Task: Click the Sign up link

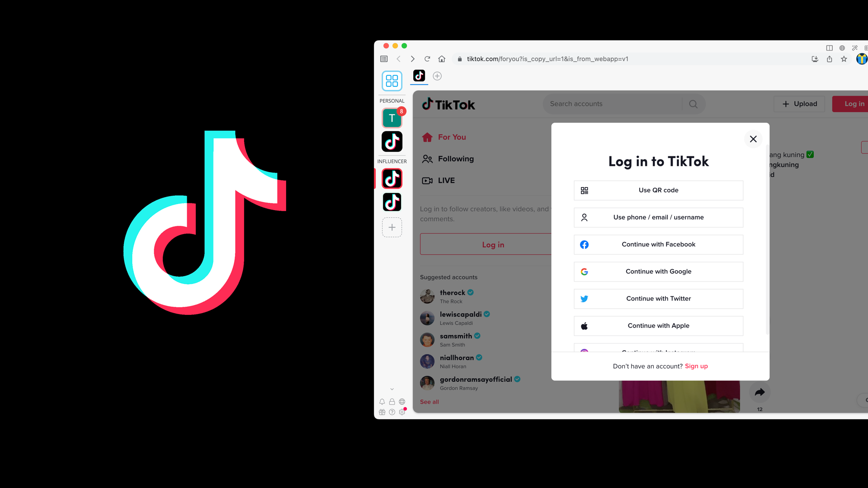Action: pyautogui.click(x=696, y=366)
